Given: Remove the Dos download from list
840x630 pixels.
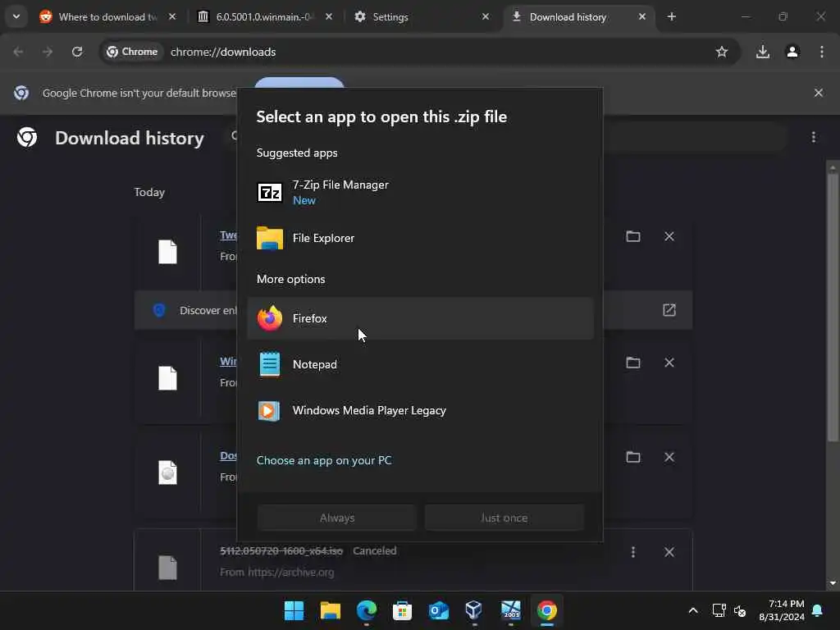Looking at the screenshot, I should click(x=669, y=457).
